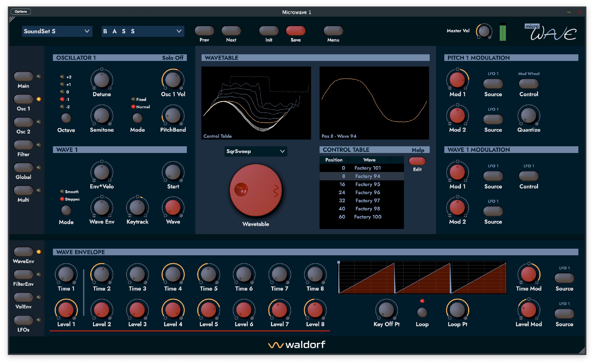The height and width of the screenshot is (364, 594).
Task: Open Wave 1 Mod 2 Source selector
Action: click(x=493, y=211)
